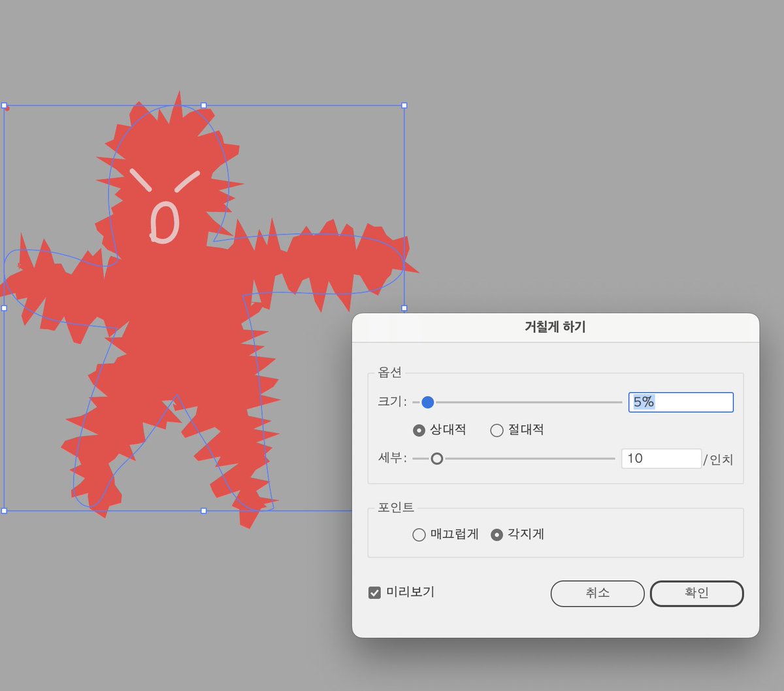Screen dimensions: 784x691
Task: Click the top-right bounding box handle
Action: [404, 105]
